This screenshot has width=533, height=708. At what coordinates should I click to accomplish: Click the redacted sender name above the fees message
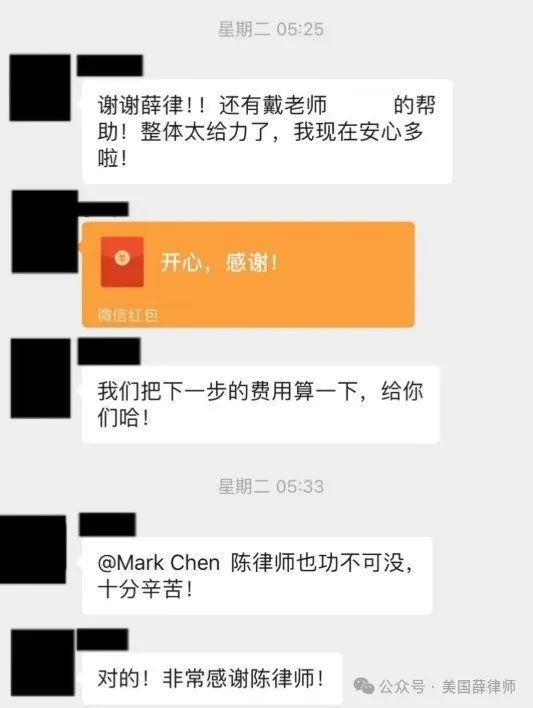[109, 351]
